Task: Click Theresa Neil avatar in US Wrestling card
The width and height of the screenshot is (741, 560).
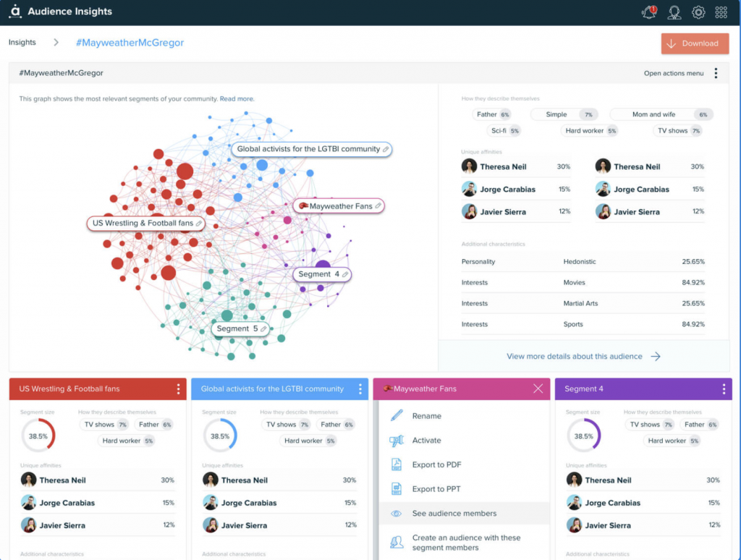Action: point(28,480)
